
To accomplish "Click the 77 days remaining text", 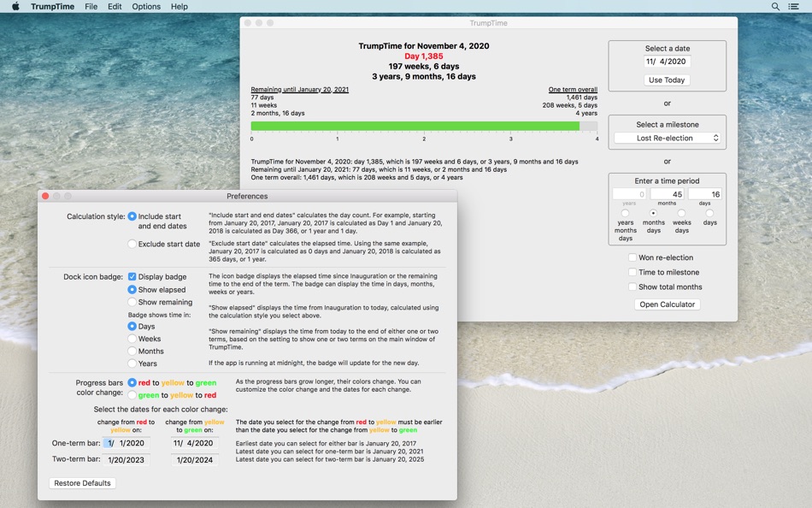I will (262, 97).
